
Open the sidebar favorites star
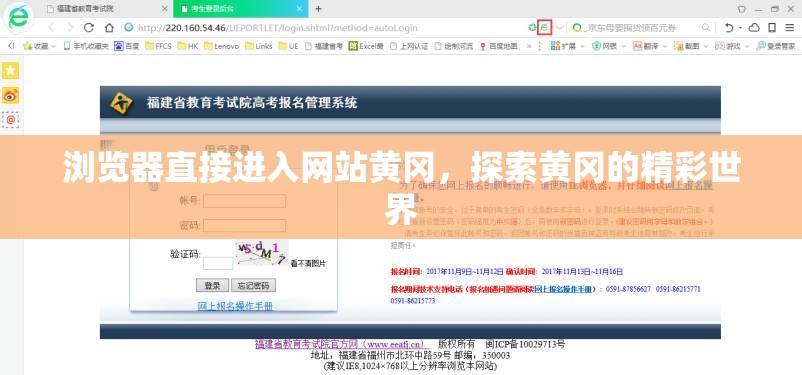point(11,71)
